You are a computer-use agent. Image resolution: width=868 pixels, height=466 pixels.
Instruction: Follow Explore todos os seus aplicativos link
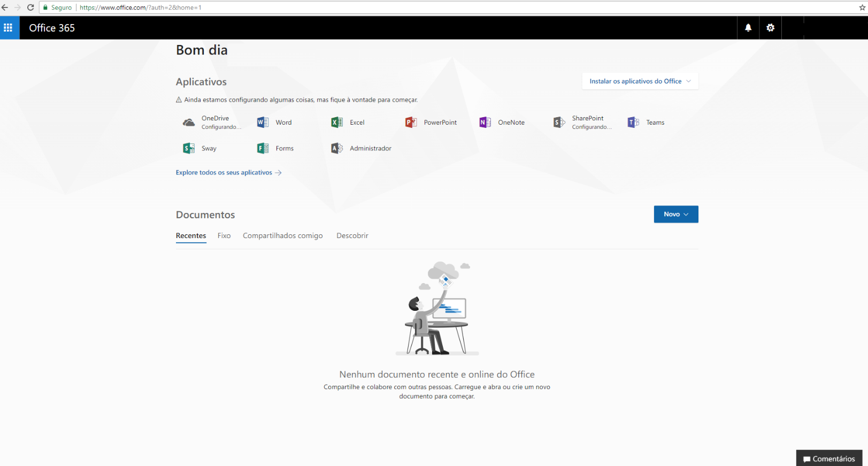point(229,172)
